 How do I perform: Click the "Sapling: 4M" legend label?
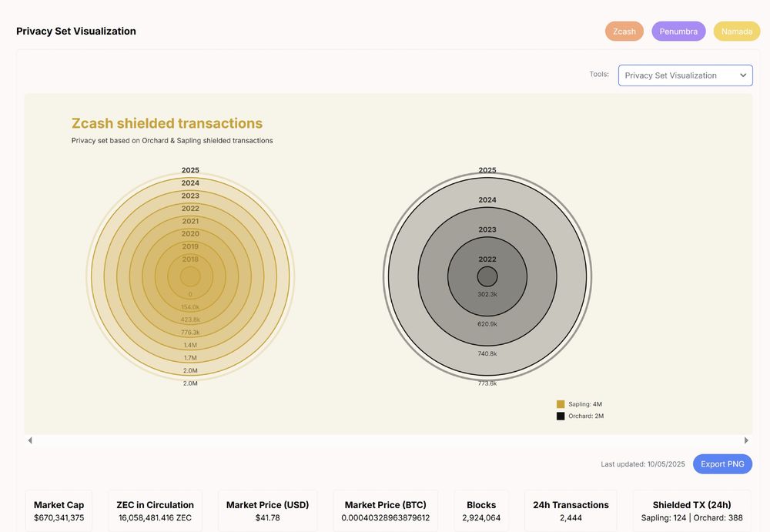[585, 404]
